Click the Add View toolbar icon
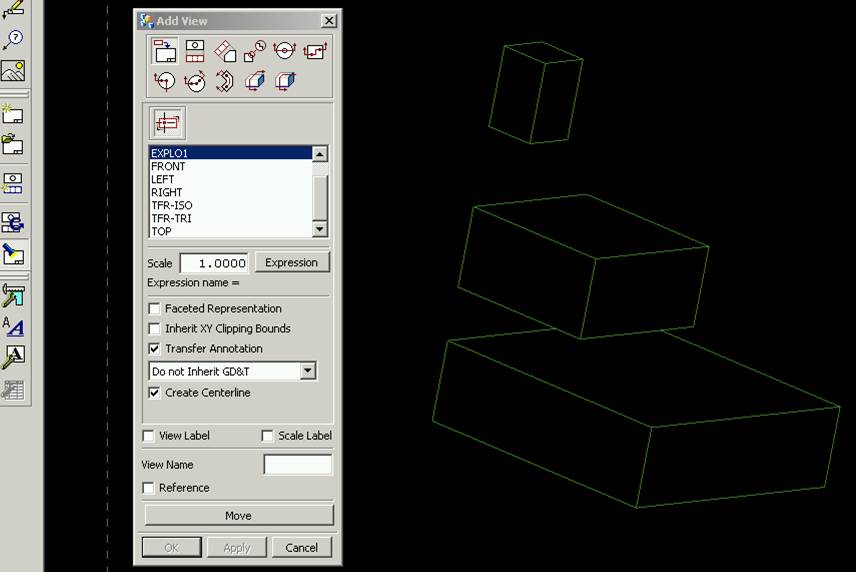 [13, 183]
